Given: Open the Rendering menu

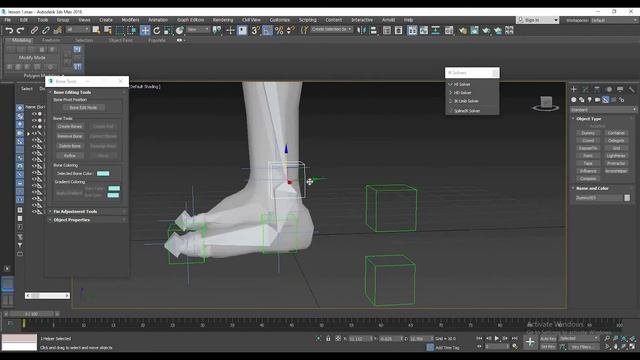Looking at the screenshot, I should [223, 20].
